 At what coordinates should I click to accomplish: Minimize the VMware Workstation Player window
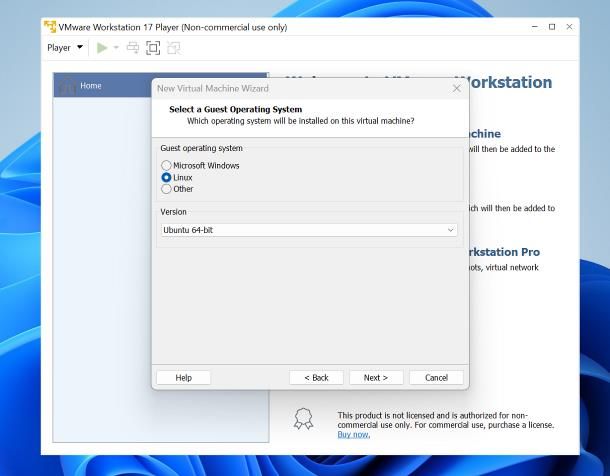coord(535,27)
